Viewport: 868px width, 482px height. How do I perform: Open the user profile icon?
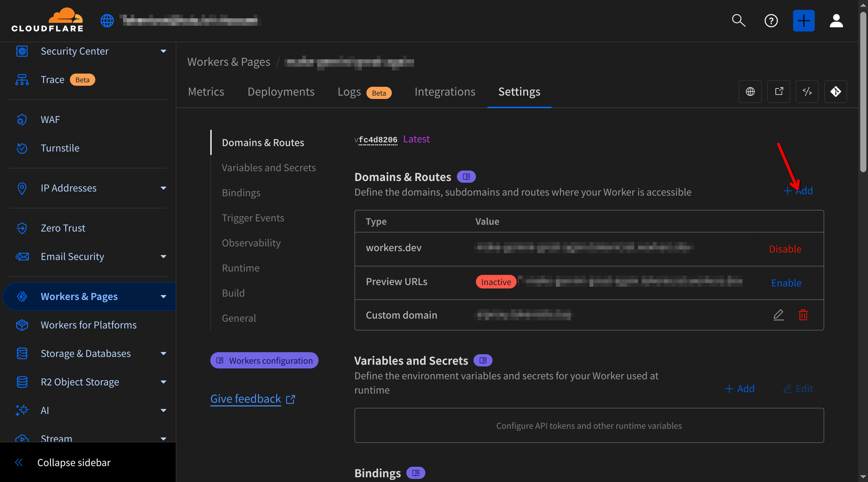click(836, 21)
